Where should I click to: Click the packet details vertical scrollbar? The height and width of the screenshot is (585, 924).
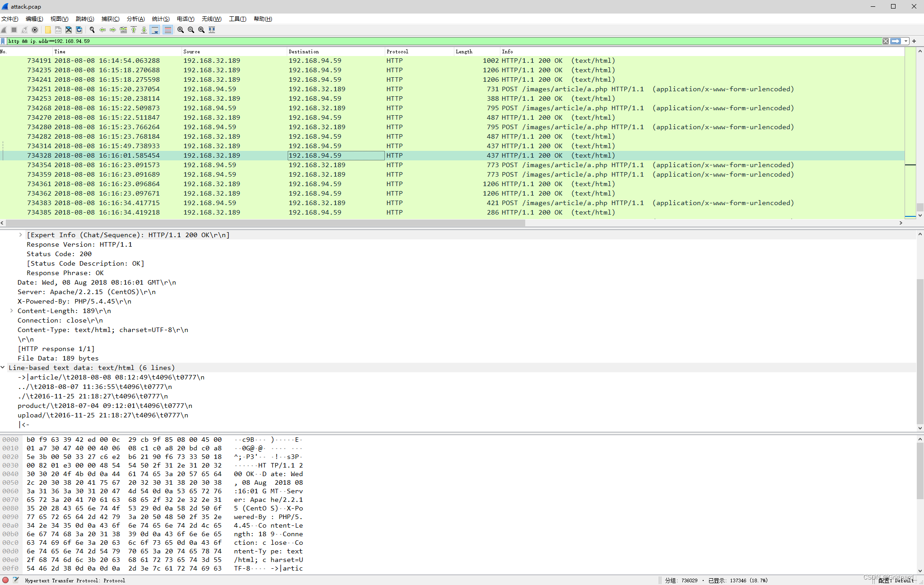pyautogui.click(x=920, y=351)
